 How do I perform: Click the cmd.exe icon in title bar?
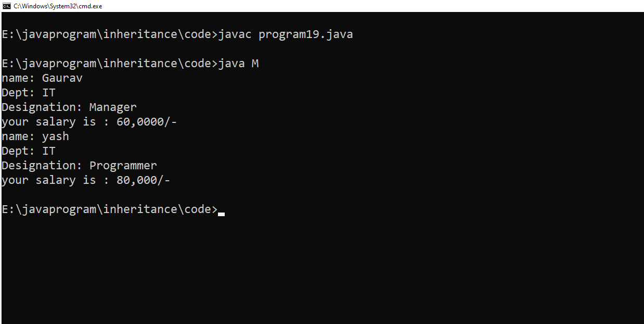[x=7, y=6]
